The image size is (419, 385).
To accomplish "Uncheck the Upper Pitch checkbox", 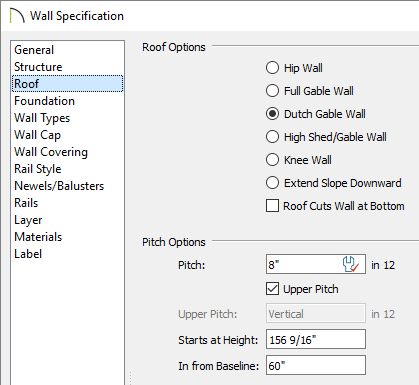I will (272, 289).
